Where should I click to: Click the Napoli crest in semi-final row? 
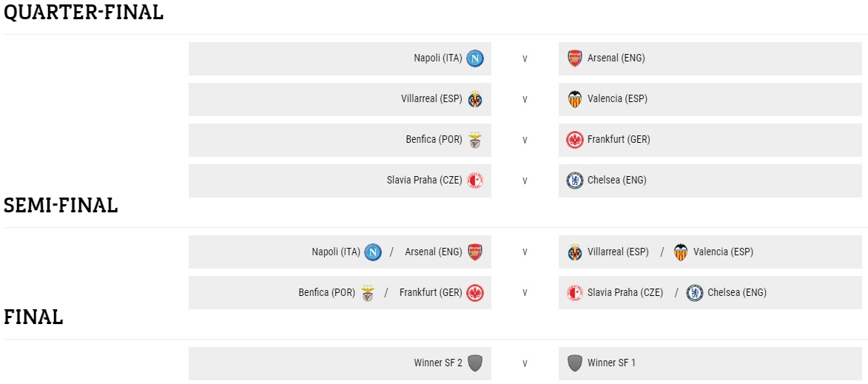(x=373, y=252)
